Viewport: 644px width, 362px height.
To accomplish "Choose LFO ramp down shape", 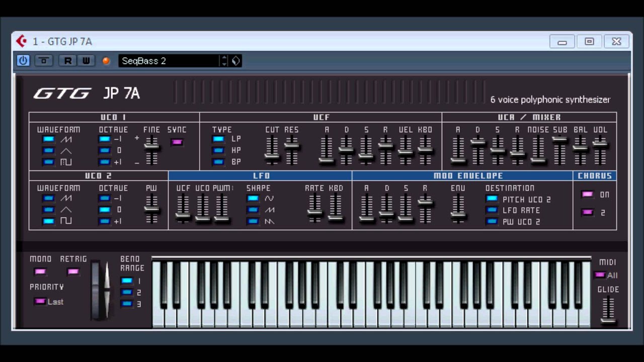I will click(253, 221).
